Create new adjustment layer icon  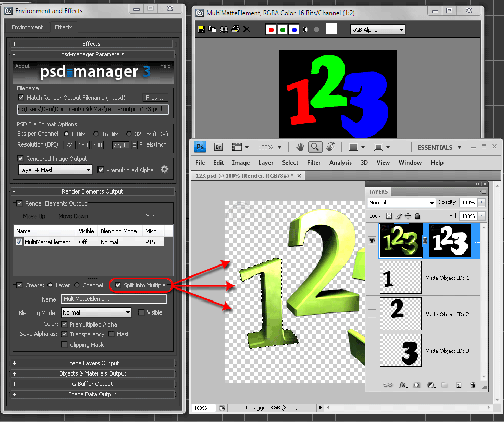(431, 385)
